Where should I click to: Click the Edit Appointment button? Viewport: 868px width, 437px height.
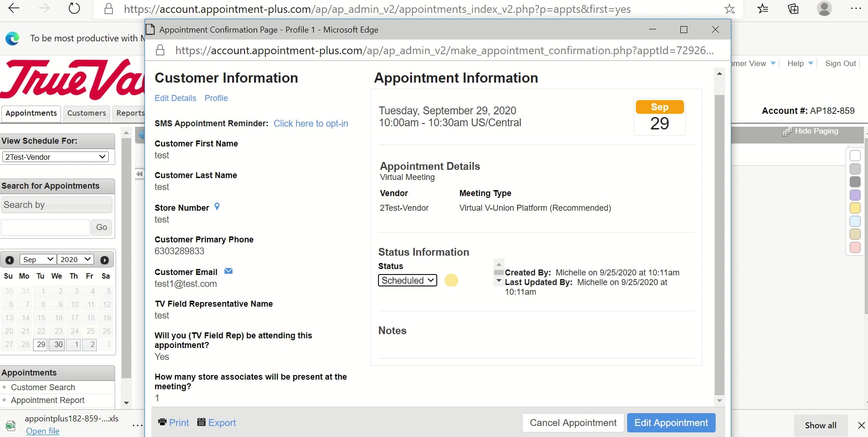point(671,423)
